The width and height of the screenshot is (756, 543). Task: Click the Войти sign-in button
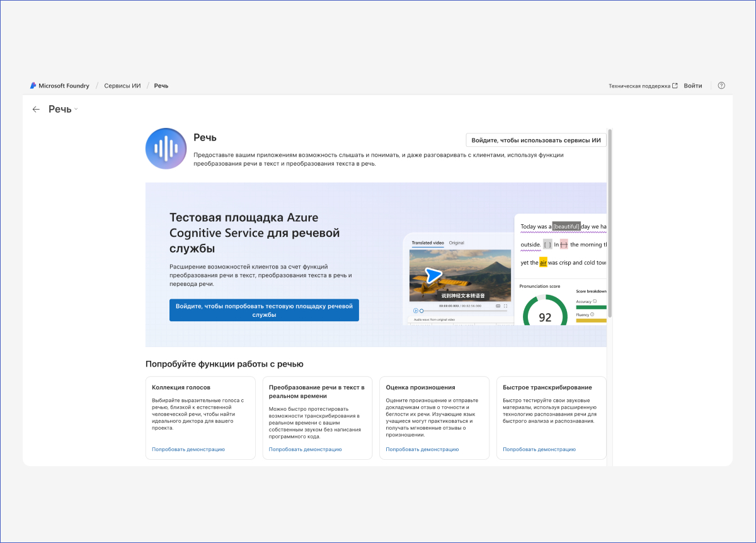point(693,86)
